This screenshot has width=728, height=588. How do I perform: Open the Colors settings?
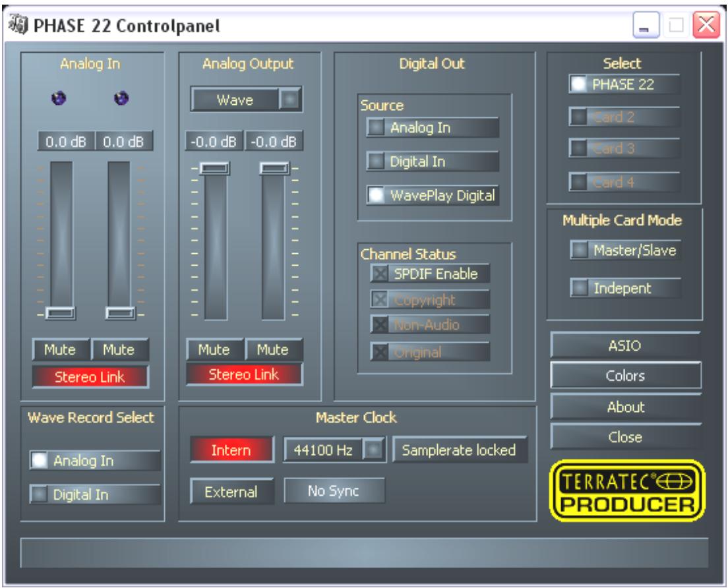coord(625,375)
